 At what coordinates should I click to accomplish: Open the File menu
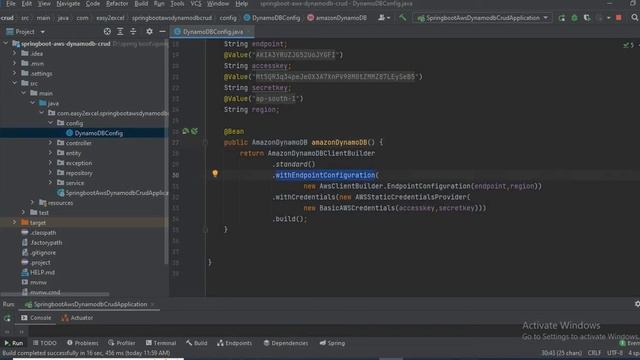tap(10, 4)
